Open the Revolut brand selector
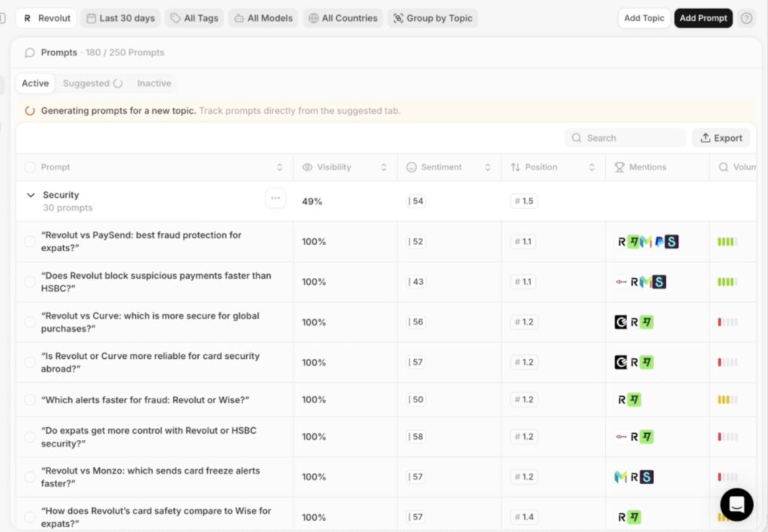This screenshot has width=768, height=532. (x=46, y=18)
